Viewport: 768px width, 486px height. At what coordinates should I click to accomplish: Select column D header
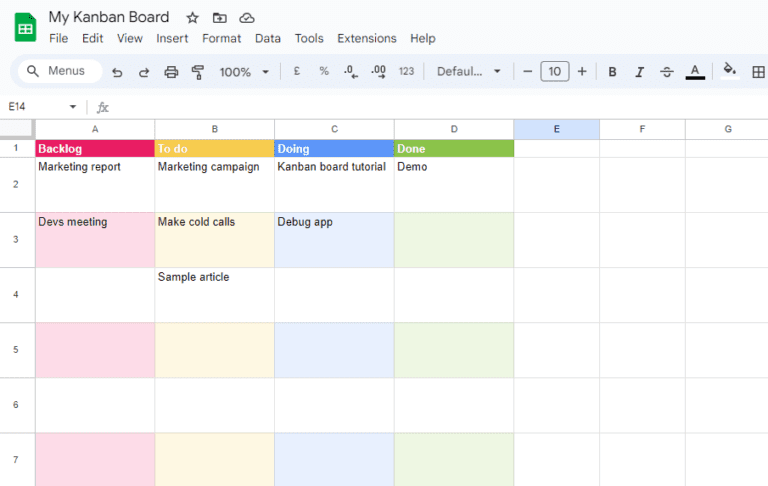click(454, 129)
